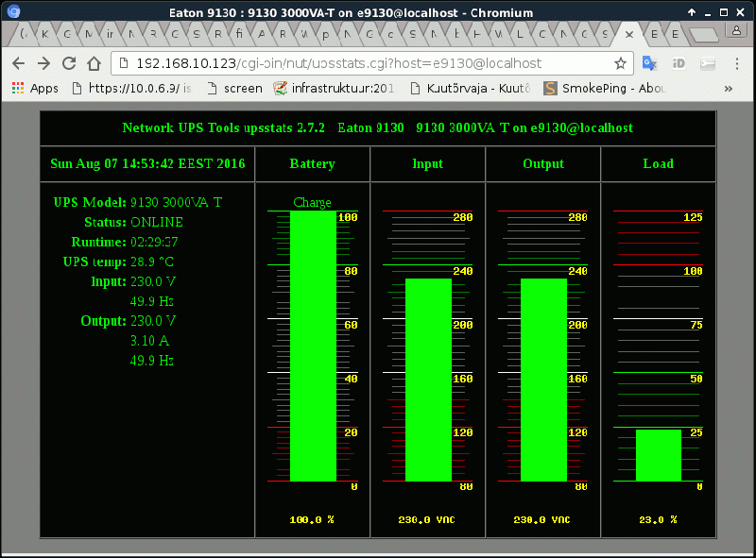Open the iD extension icon
The height and width of the screenshot is (558, 756).
[x=679, y=63]
